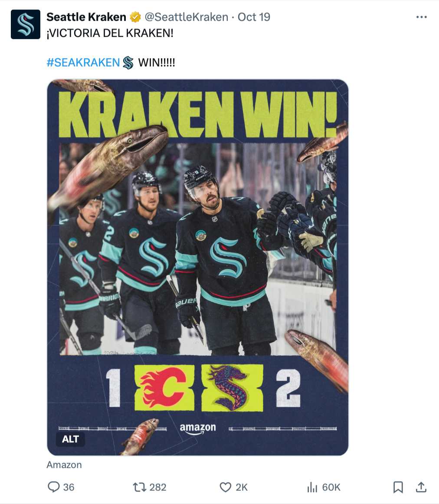Open the Oct 19 timestamp link

254,17
